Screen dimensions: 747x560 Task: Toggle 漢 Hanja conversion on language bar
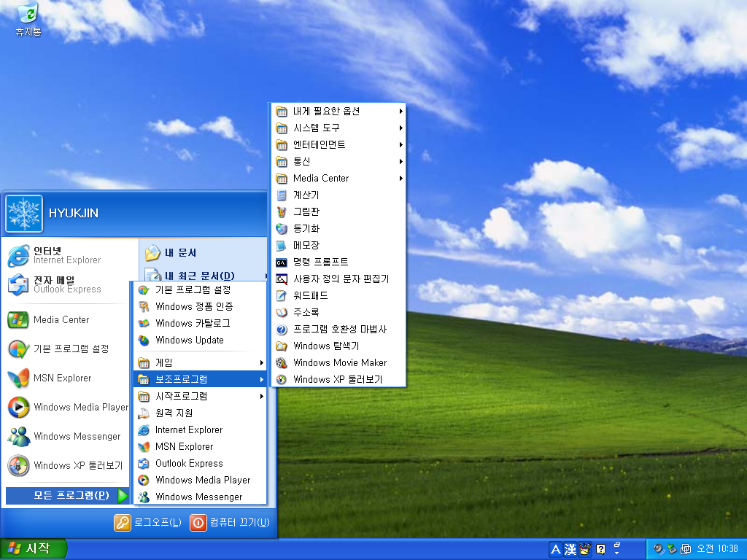tap(570, 550)
